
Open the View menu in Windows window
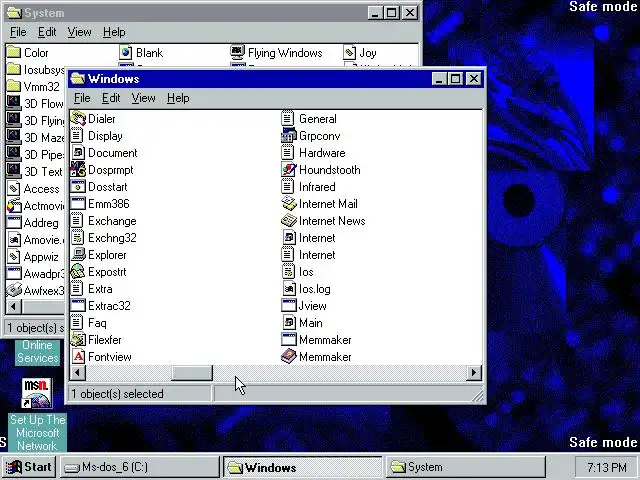pyautogui.click(x=143, y=98)
